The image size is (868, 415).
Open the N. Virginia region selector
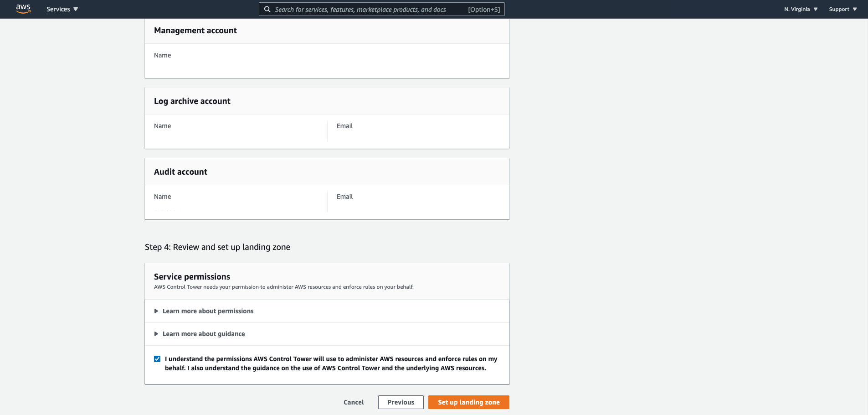pos(801,9)
